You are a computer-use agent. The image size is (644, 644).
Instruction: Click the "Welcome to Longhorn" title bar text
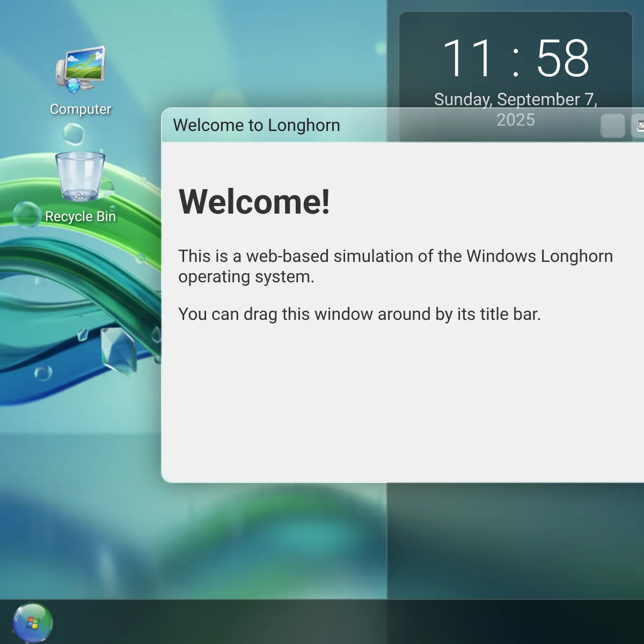(256, 125)
